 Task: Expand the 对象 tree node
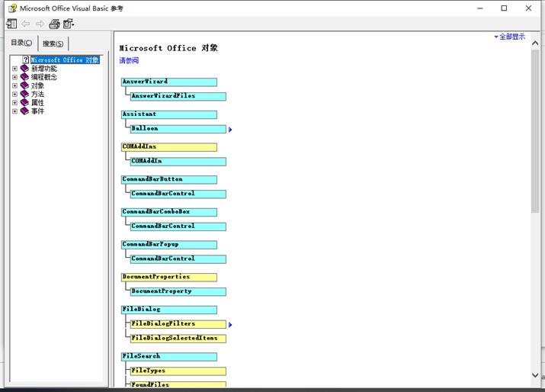[x=14, y=85]
